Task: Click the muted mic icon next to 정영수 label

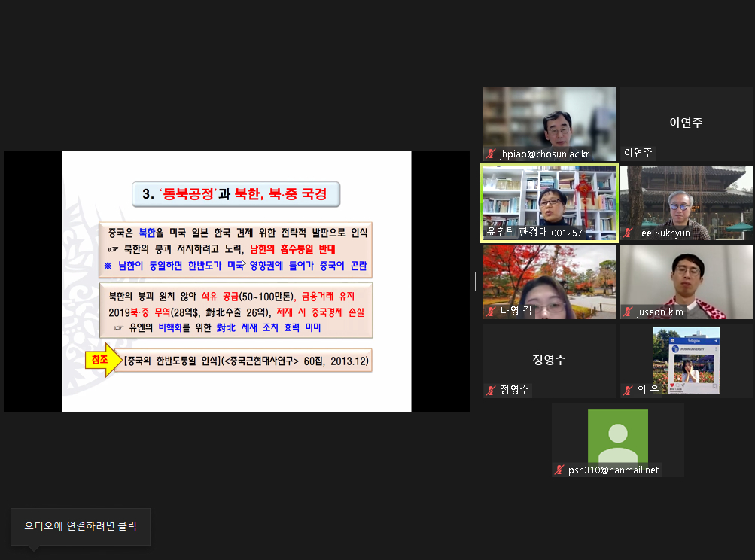Action: click(490, 390)
